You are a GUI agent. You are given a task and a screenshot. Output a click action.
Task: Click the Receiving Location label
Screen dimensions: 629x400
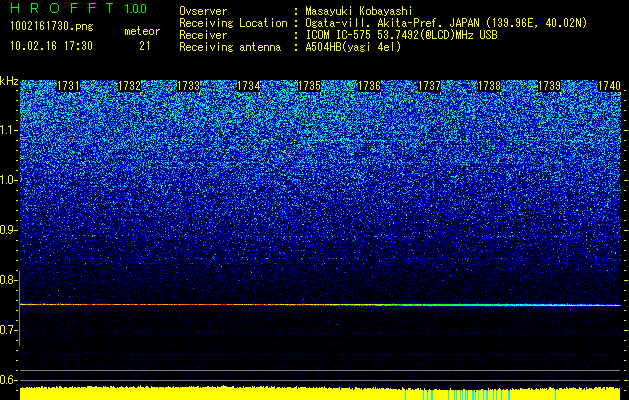[x=233, y=23]
